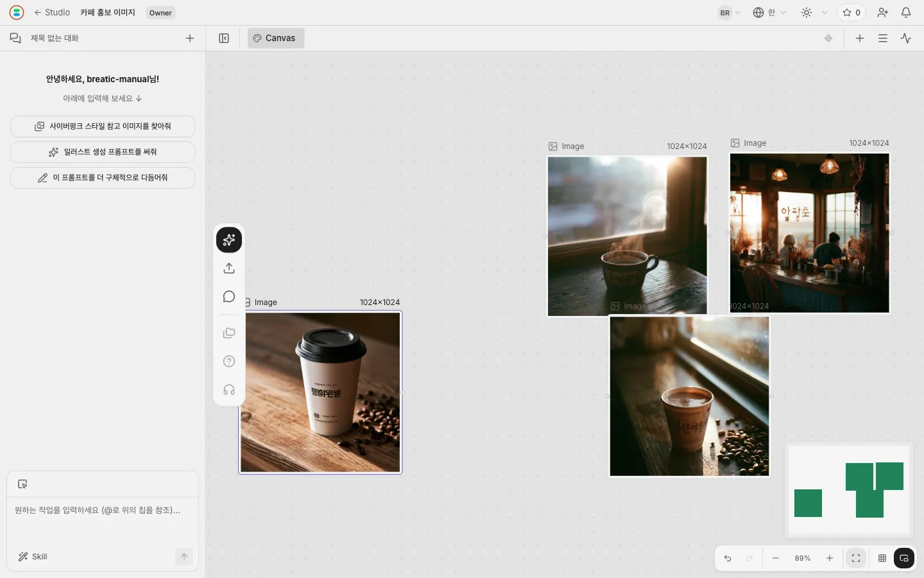Select the AI generate sparkle tool

229,240
